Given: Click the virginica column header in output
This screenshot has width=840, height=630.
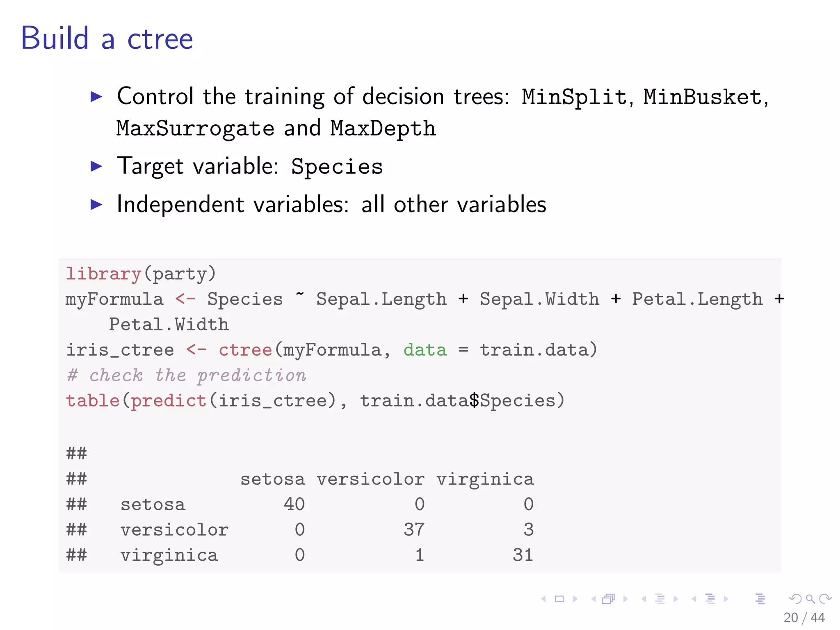Looking at the screenshot, I should coord(485,480).
